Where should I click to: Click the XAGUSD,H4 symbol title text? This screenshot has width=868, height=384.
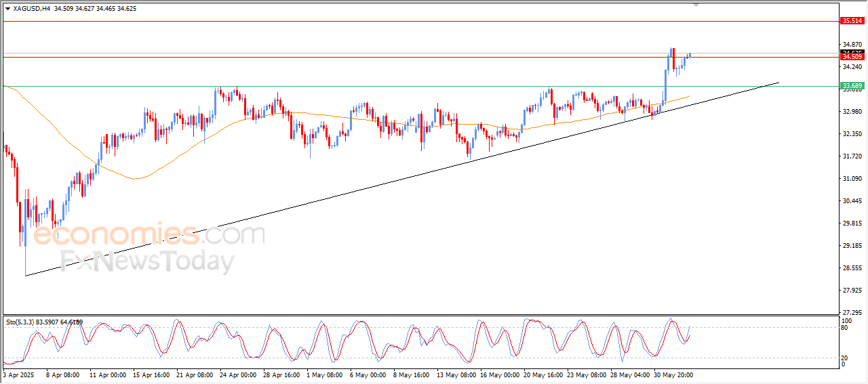32,9
